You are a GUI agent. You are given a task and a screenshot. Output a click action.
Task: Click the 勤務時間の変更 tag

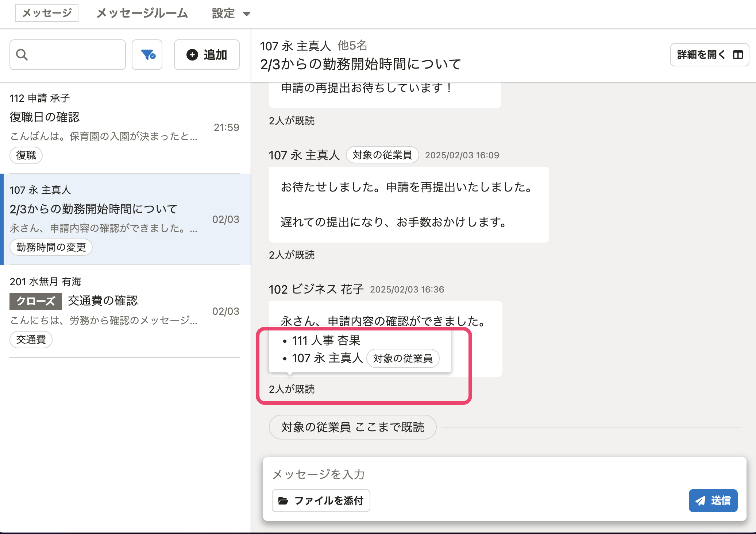[x=51, y=247]
